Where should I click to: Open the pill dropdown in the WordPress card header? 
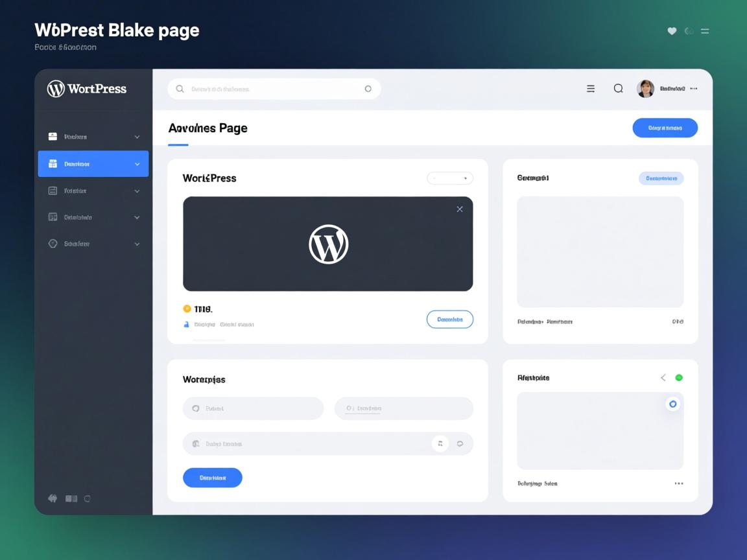449,178
